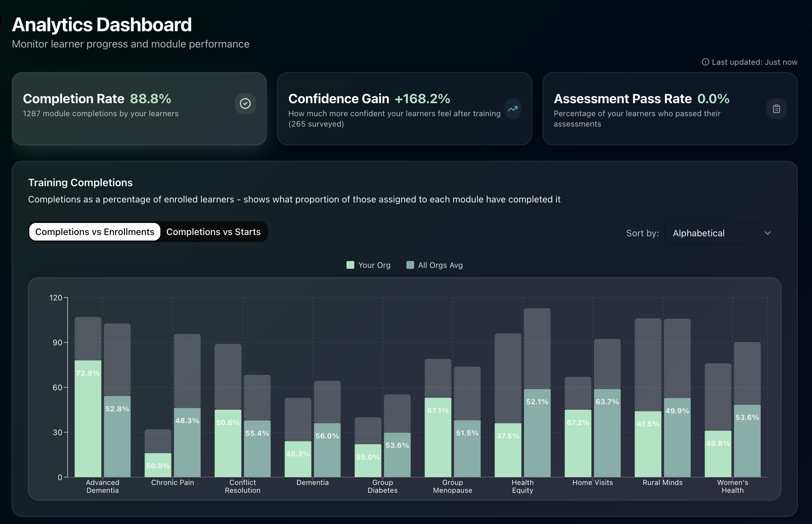Select the Group Menopause 67.1% bar
The height and width of the screenshot is (524, 812).
pos(438,437)
